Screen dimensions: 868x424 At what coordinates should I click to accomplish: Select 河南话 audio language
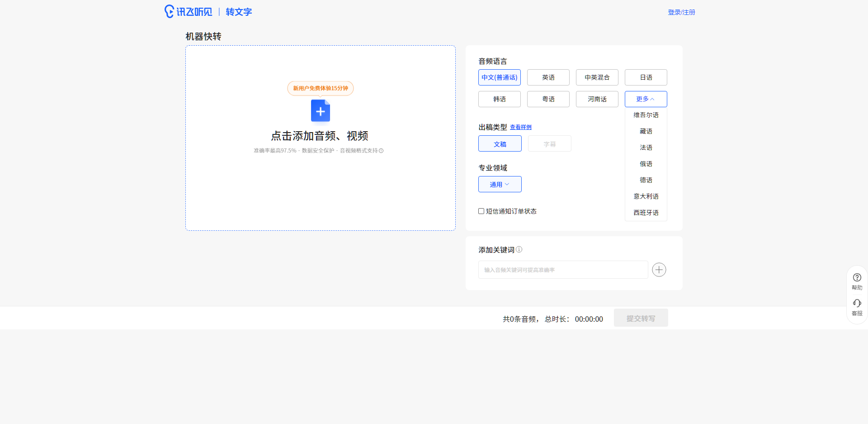pos(597,99)
